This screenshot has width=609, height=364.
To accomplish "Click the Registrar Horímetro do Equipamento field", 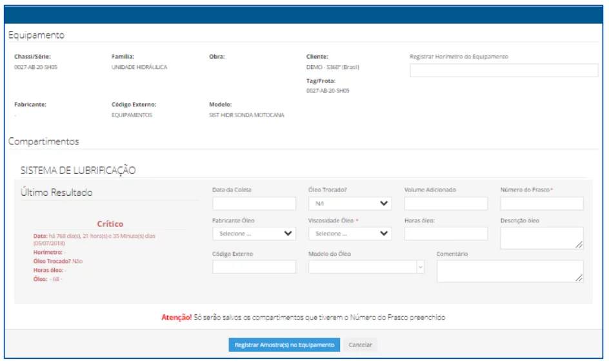I will [x=503, y=70].
